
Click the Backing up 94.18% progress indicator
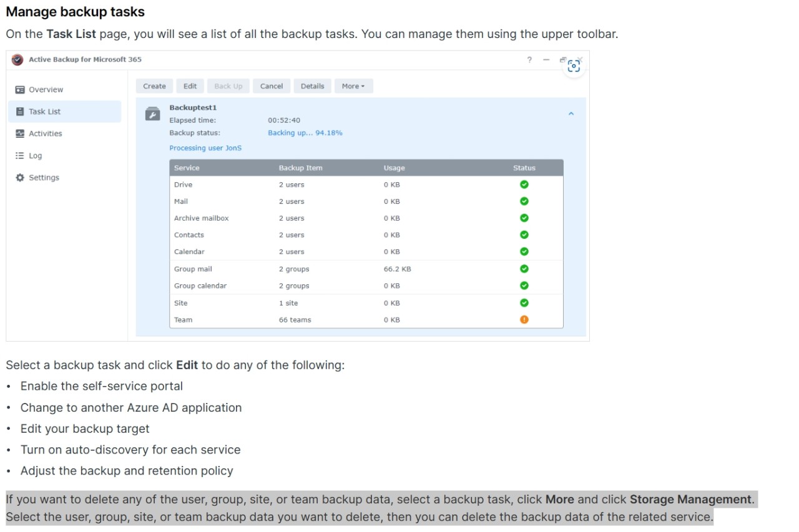coord(305,132)
